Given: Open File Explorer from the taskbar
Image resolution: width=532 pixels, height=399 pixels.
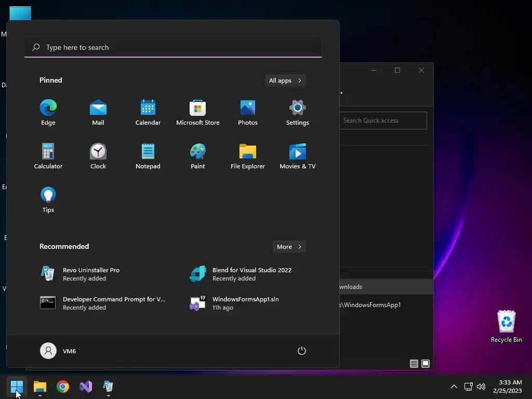Looking at the screenshot, I should tap(39, 387).
